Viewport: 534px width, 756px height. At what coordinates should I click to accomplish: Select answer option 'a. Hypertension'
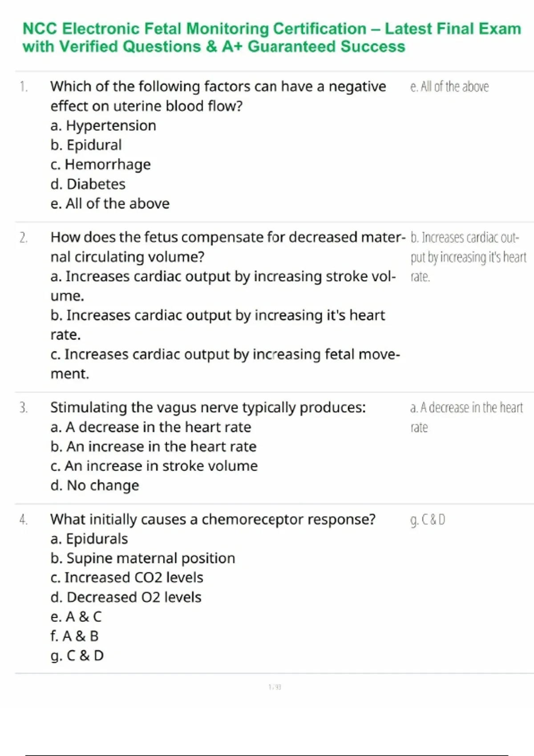(103, 126)
